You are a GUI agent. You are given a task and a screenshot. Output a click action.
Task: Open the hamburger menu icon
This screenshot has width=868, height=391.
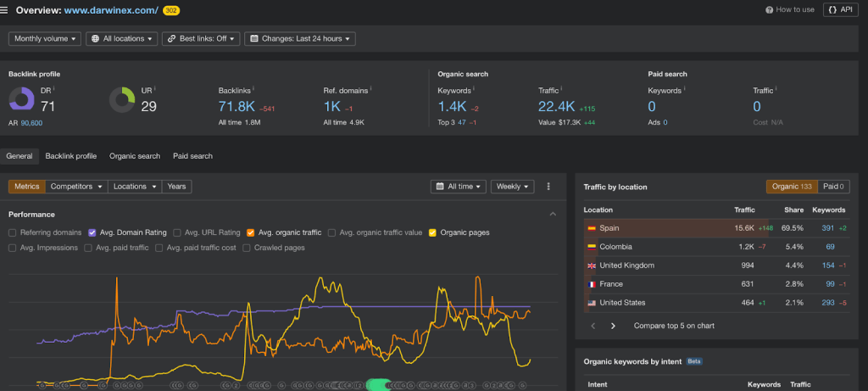(x=4, y=10)
